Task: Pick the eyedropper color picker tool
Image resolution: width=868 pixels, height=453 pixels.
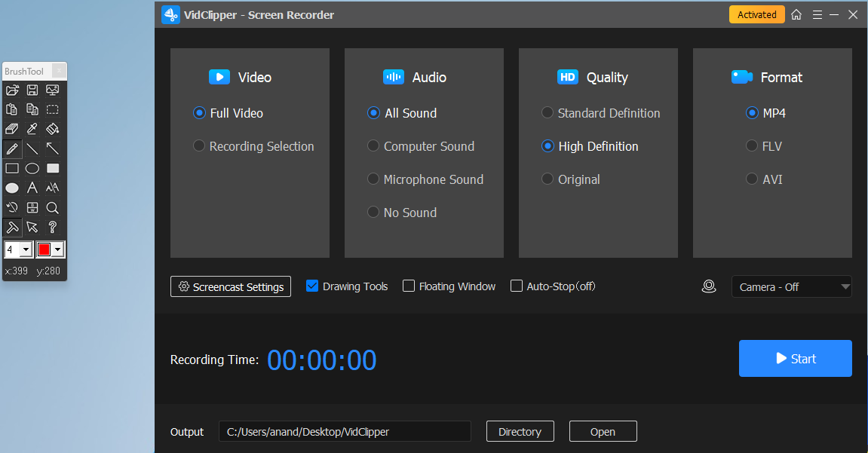Action: (x=32, y=129)
